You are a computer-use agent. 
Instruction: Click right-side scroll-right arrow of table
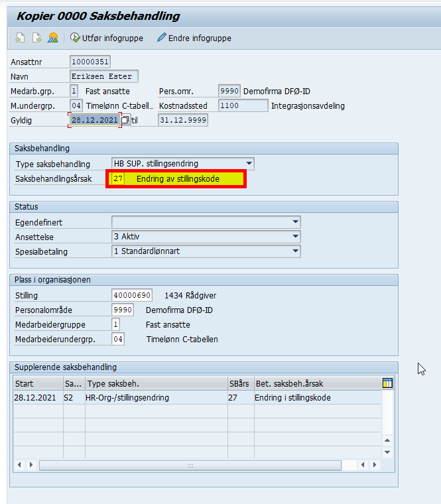pyautogui.click(x=375, y=465)
